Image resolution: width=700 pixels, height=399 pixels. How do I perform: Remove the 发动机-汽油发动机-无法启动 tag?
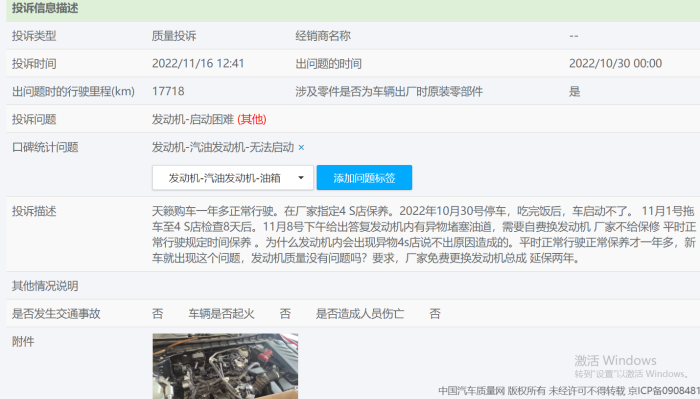pos(301,147)
